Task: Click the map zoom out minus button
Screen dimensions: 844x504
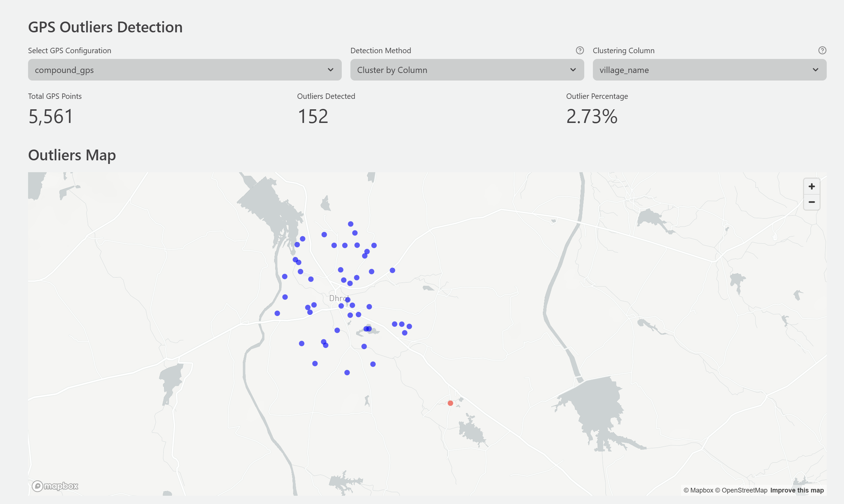Action: [812, 202]
